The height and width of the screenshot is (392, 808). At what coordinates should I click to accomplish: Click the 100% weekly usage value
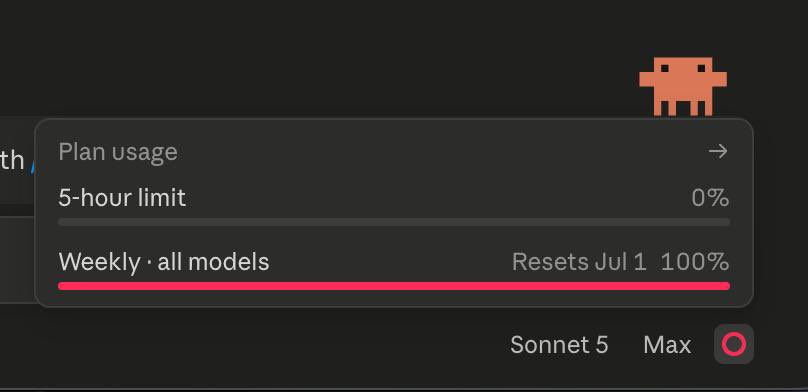695,262
